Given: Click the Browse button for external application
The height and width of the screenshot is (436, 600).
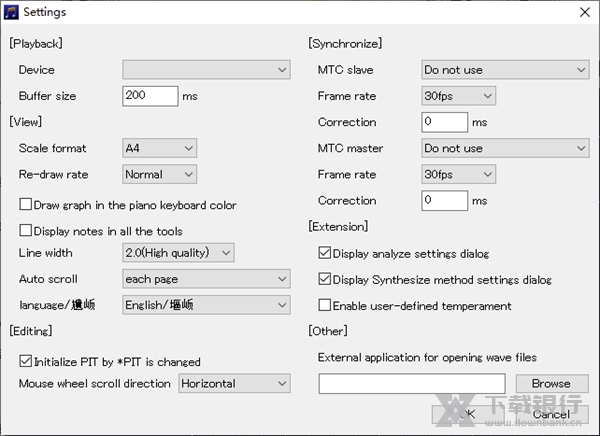Looking at the screenshot, I should (551, 383).
